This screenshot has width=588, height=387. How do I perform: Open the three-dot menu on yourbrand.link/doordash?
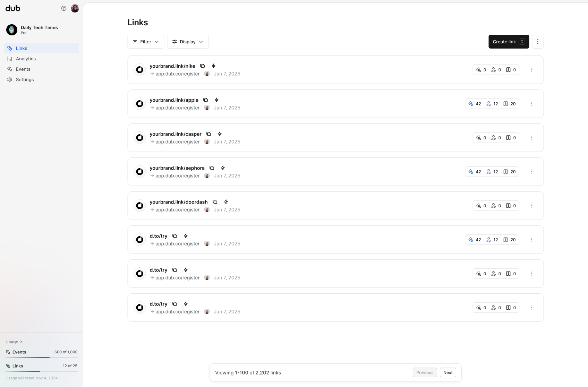[531, 205]
